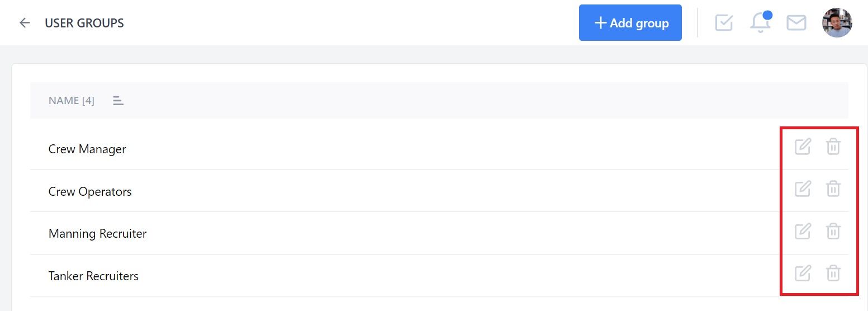Delete the Crew Operators group
This screenshot has width=868, height=311.
click(833, 189)
